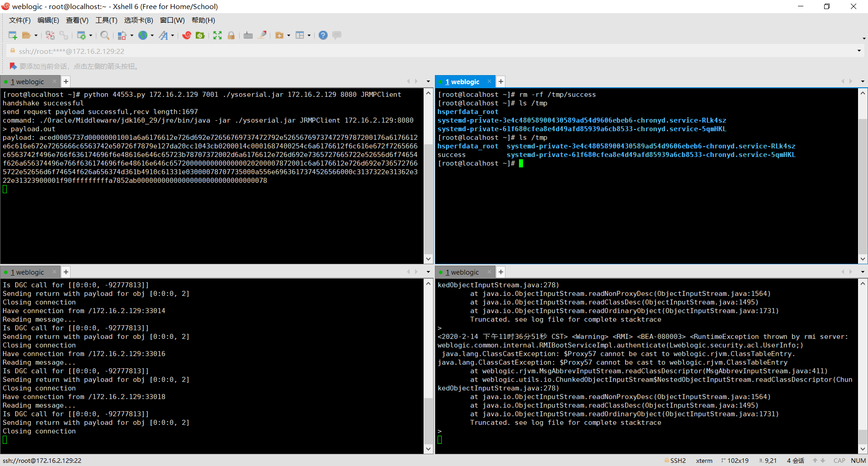Add a new tab in the top-left pane
868x466 pixels.
pyautogui.click(x=66, y=81)
